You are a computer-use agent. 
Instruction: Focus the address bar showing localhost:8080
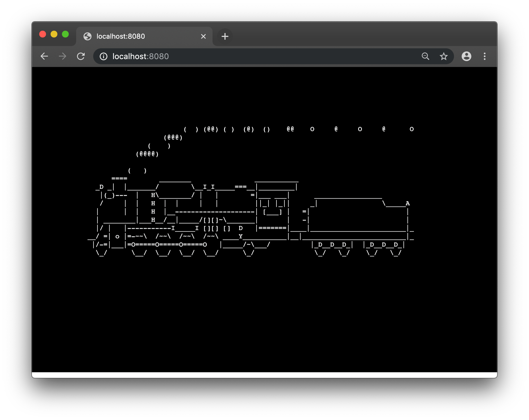pyautogui.click(x=256, y=56)
